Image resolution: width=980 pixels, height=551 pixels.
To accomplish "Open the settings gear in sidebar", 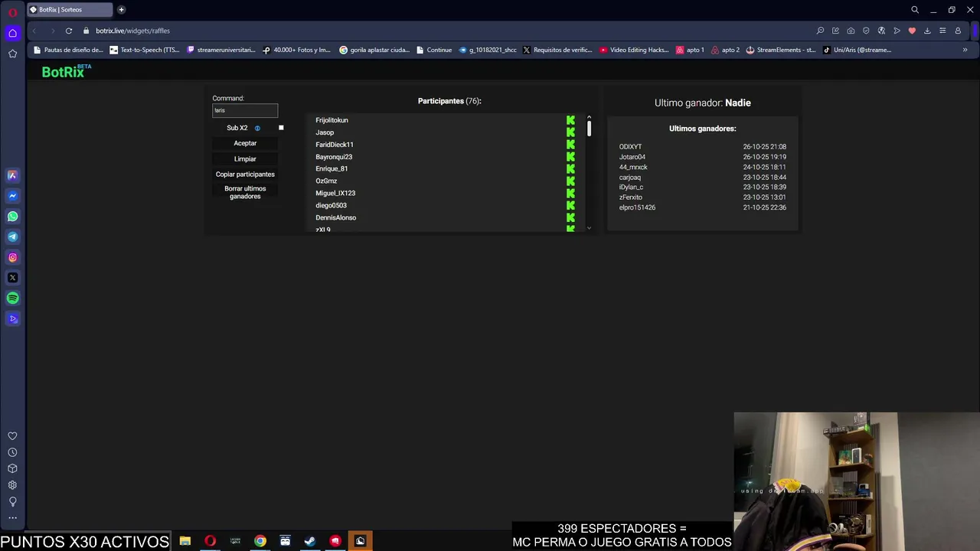I will (x=12, y=485).
